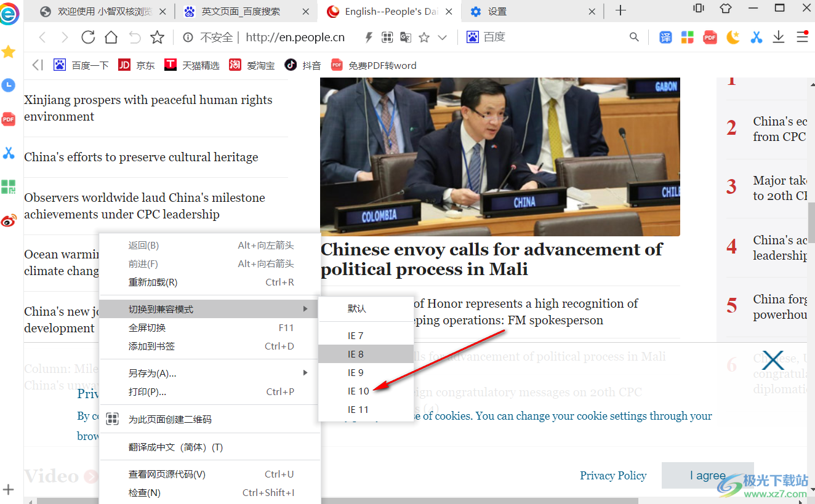815x504 pixels.
Task: Select 打印(P)... in context menu
Action: pyautogui.click(x=210, y=391)
